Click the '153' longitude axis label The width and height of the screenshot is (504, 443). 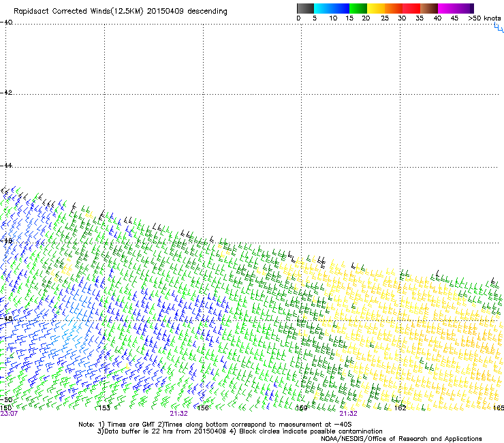(x=104, y=408)
